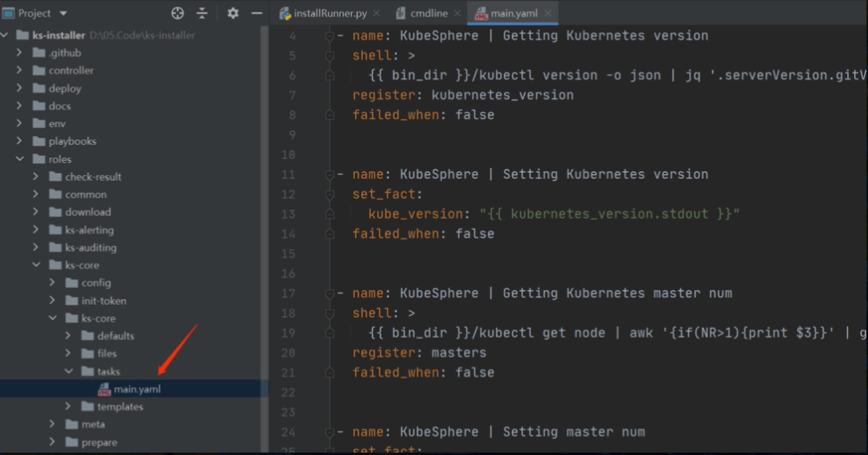Expand the prepare folder chevron
The width and height of the screenshot is (868, 455).
click(x=52, y=441)
